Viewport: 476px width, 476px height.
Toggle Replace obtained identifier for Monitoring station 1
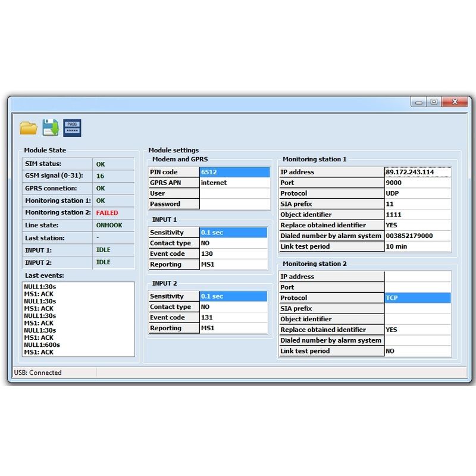point(416,225)
